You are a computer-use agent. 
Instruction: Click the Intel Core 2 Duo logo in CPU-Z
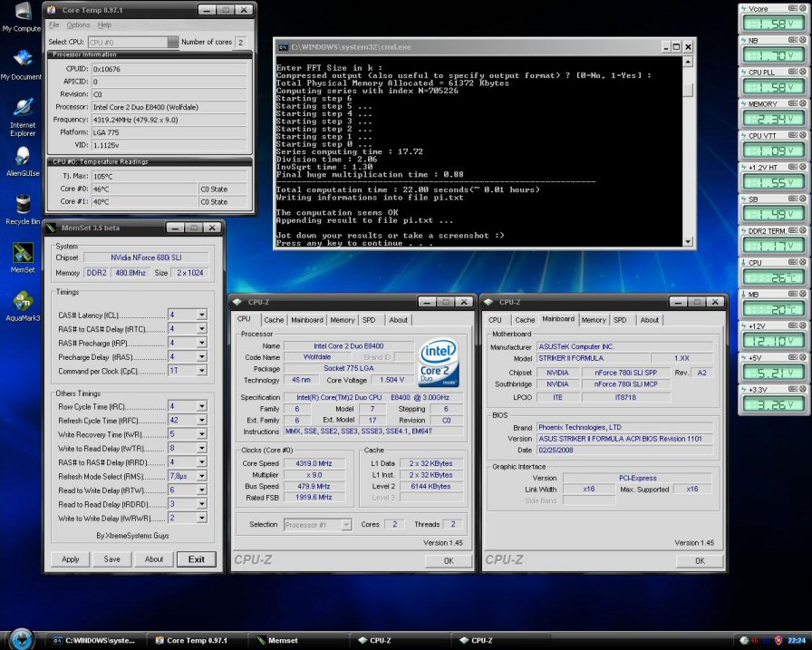[438, 363]
